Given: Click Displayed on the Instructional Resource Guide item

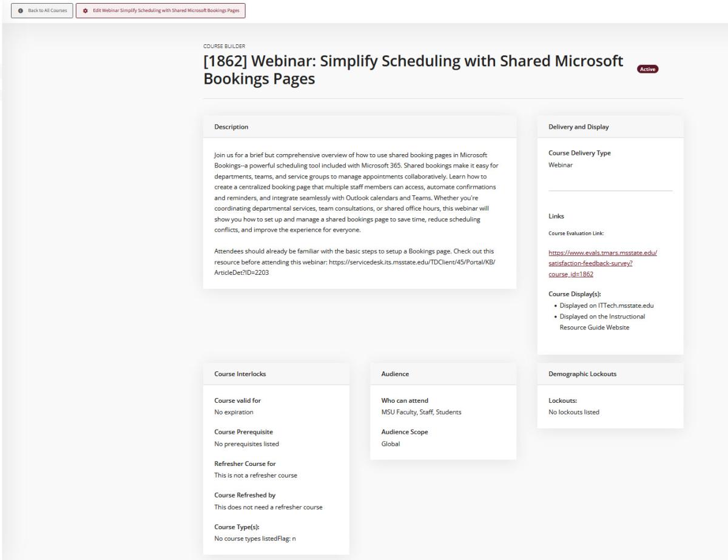Looking at the screenshot, I should [602, 322].
